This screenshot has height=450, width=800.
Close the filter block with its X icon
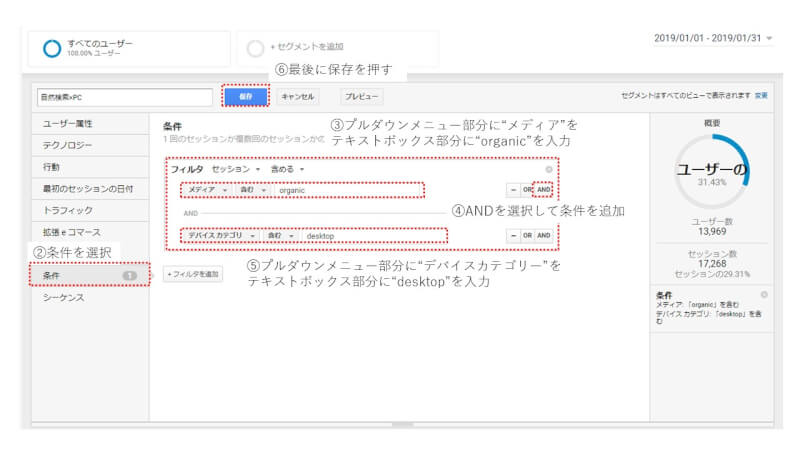click(x=549, y=169)
